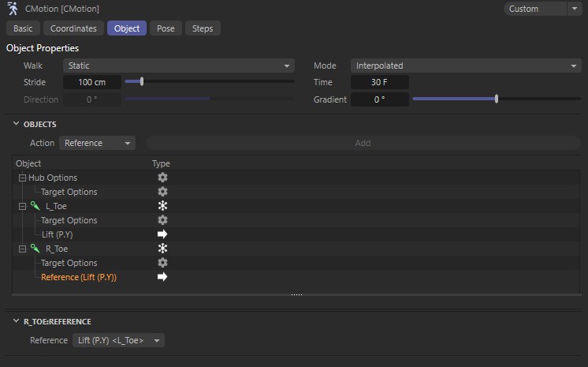
Task: Click the Type column header
Action: tap(161, 163)
